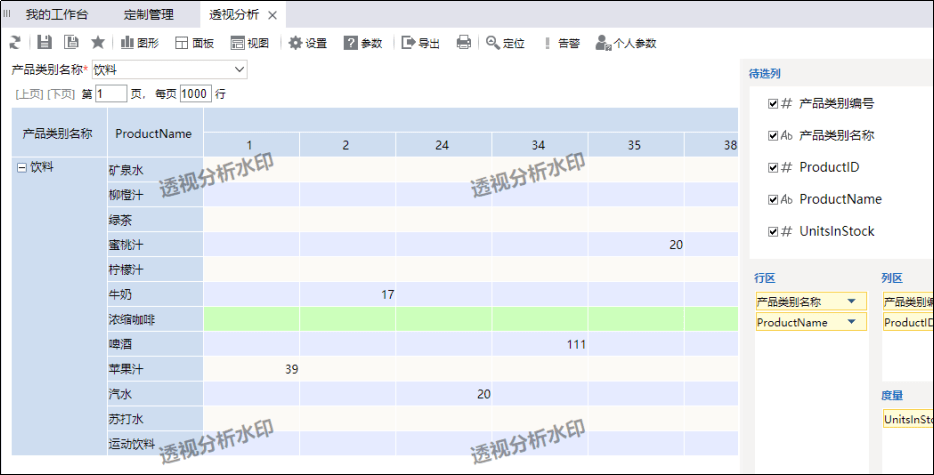The image size is (934, 475).
Task: Click the 产品类别 field in 列区
Action: pos(908,302)
